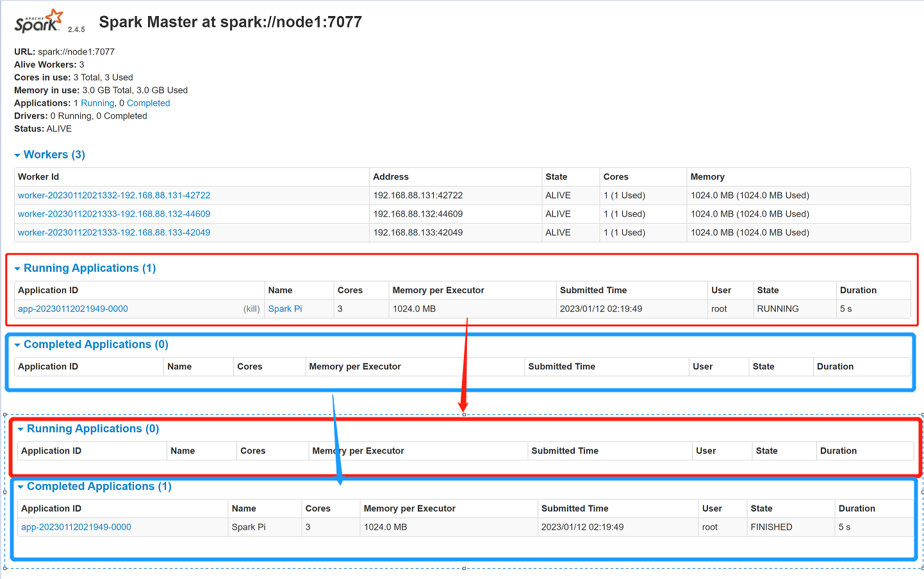Click the URL spark://node1:7077 line

tap(64, 52)
